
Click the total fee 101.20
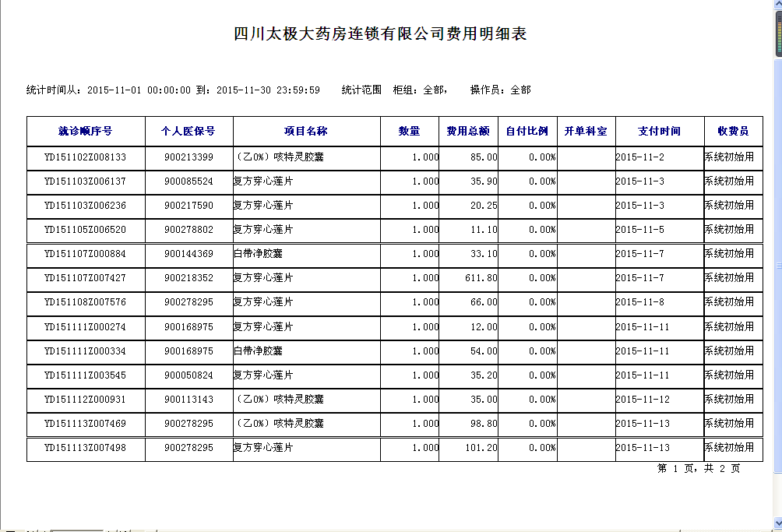(481, 448)
